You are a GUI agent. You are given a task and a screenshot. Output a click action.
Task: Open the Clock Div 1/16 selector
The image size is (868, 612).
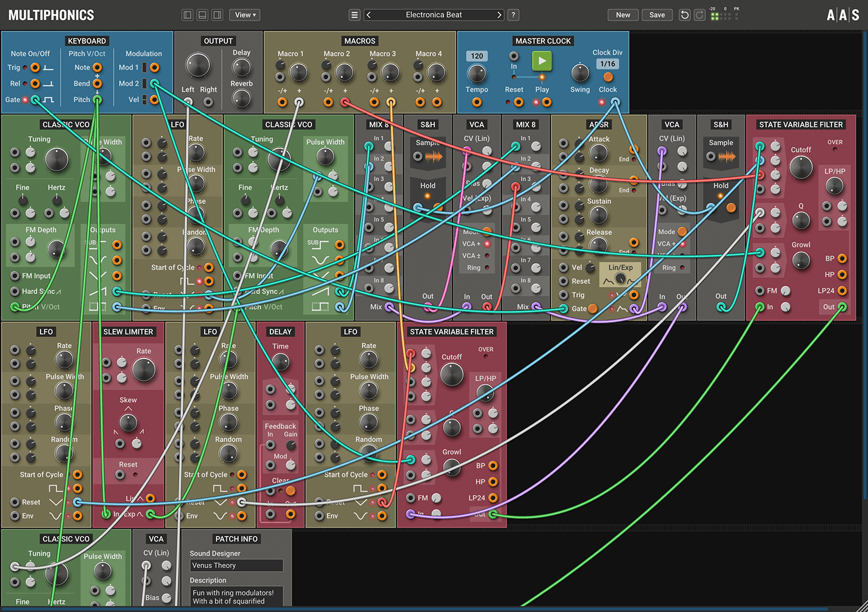pyautogui.click(x=607, y=64)
